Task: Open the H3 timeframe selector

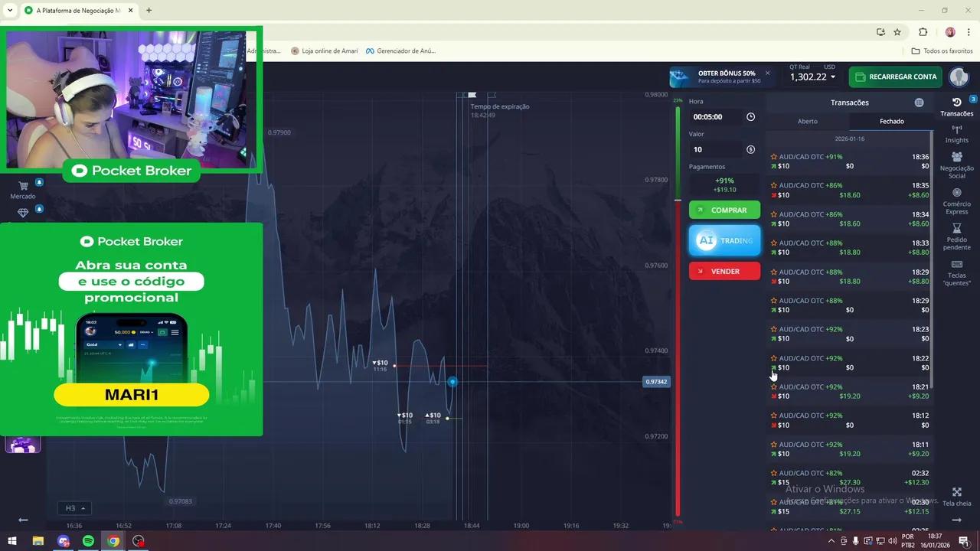Action: 74,508
